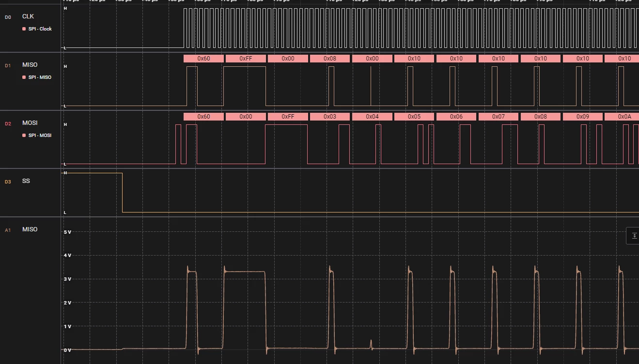Click the D3 channel index label
Viewport: 639px width, 364px height.
(8, 182)
